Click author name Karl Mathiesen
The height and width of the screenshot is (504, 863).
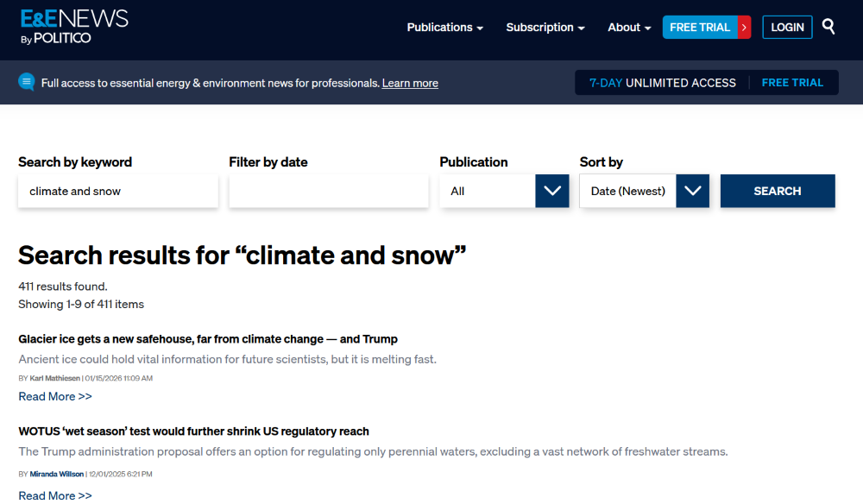pos(54,377)
